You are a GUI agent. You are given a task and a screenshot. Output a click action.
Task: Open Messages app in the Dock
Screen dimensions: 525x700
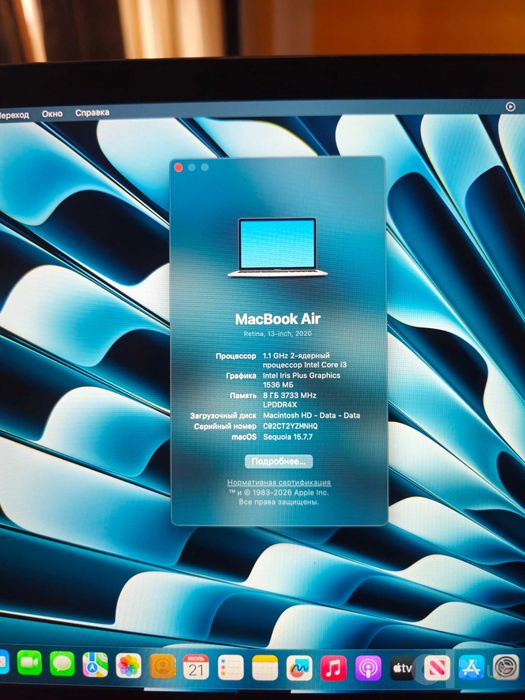tap(62, 664)
